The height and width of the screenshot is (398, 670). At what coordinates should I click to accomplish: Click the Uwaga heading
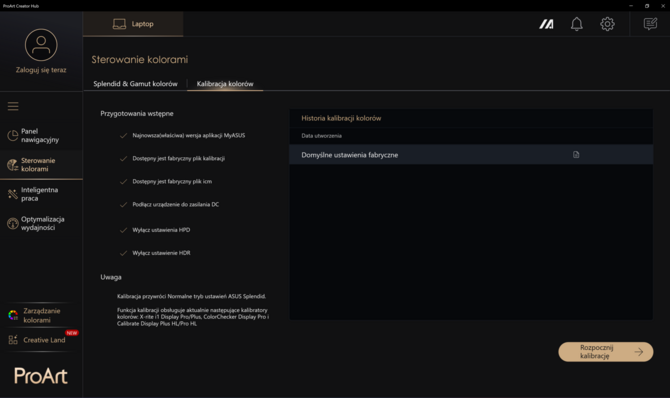click(111, 277)
